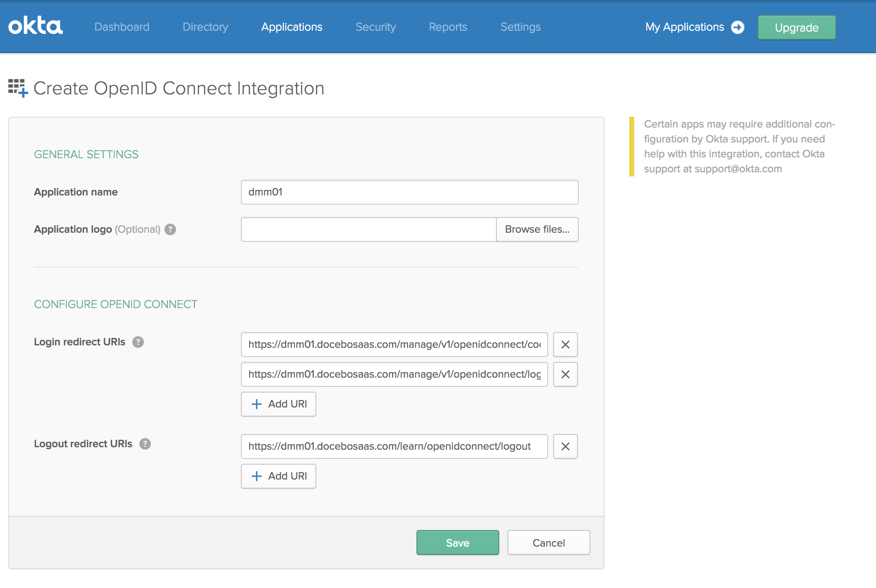Click the My Applications arrow icon
The image size is (876, 588).
point(738,27)
